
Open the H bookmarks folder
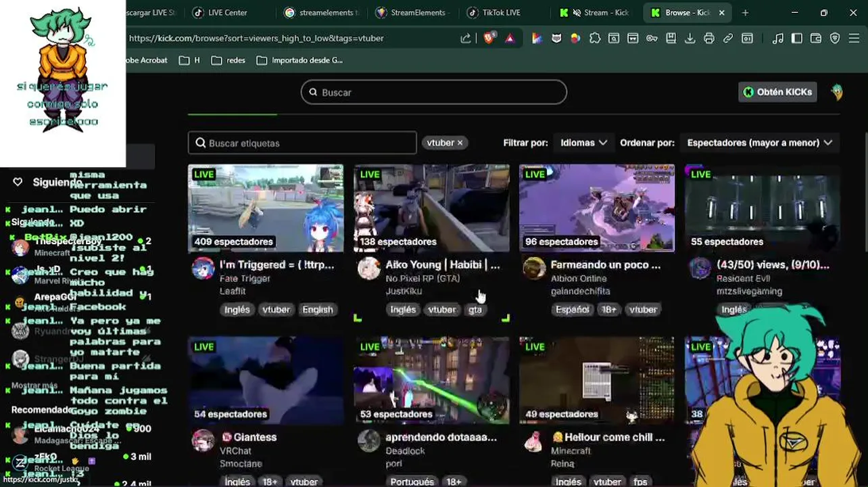click(189, 60)
